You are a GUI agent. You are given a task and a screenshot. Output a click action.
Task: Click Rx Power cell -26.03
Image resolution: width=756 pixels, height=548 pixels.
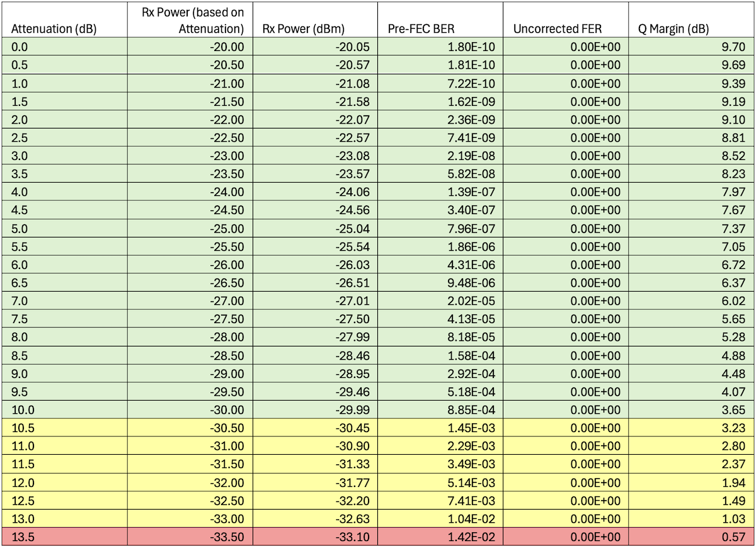[315, 265]
